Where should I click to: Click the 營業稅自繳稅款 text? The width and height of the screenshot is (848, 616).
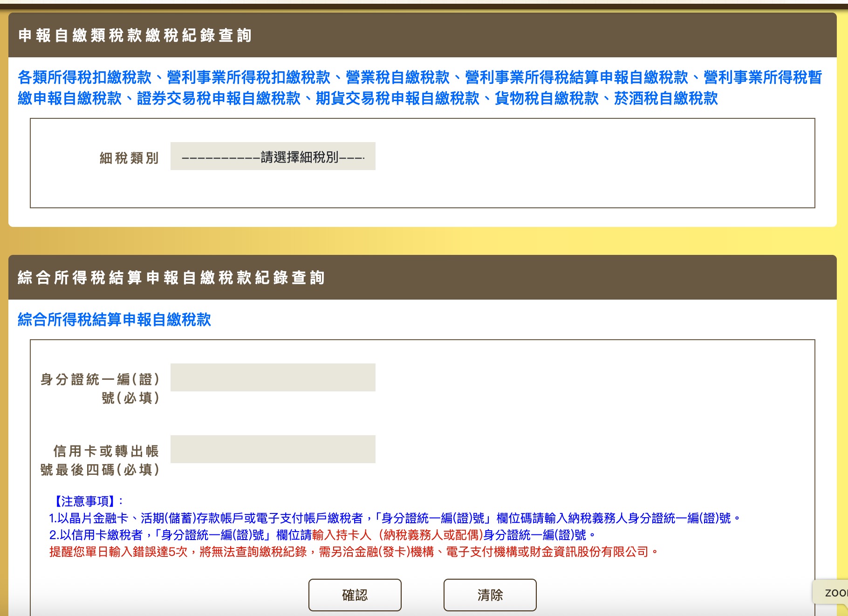(397, 77)
